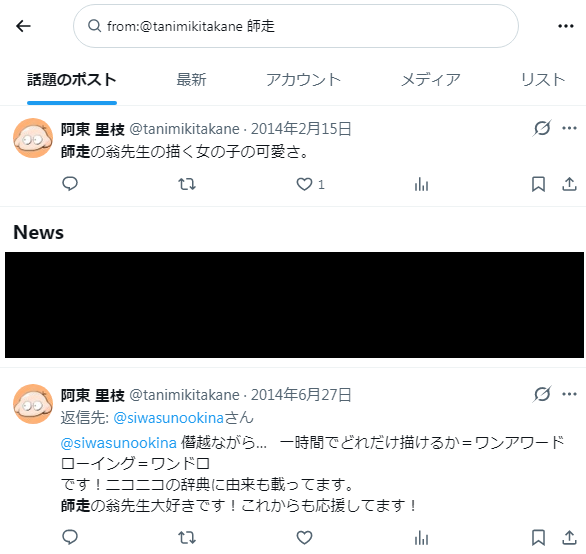This screenshot has height=554, width=586.
Task: Reply to the 2014年2月15日 post
Action: coord(70,184)
